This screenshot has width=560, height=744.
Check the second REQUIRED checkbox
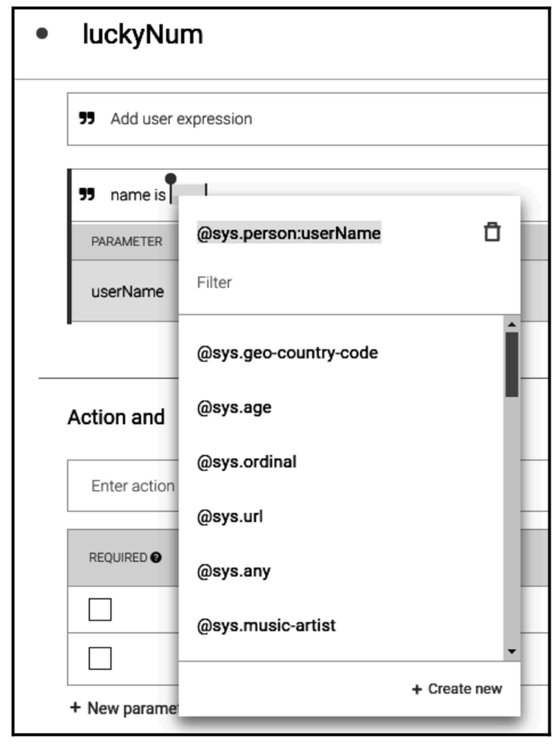click(x=100, y=658)
